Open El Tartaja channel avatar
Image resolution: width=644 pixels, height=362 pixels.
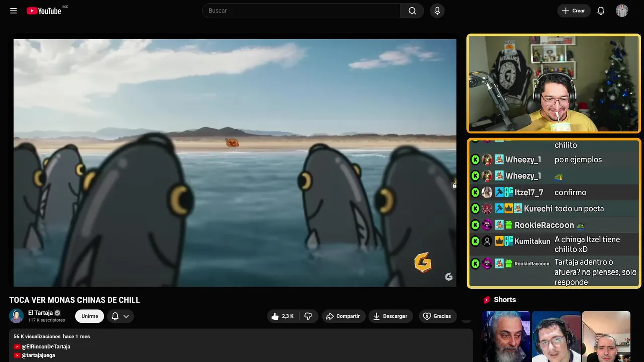(17, 316)
